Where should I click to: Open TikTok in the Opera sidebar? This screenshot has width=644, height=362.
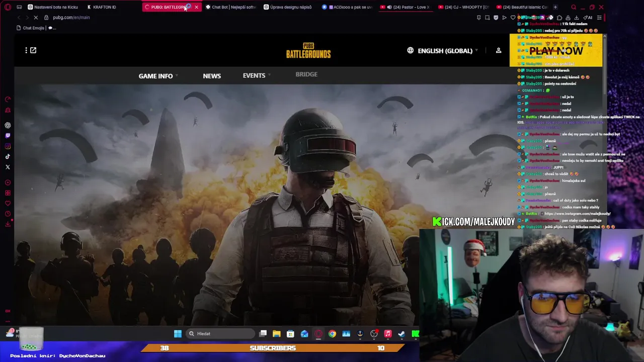(8, 156)
